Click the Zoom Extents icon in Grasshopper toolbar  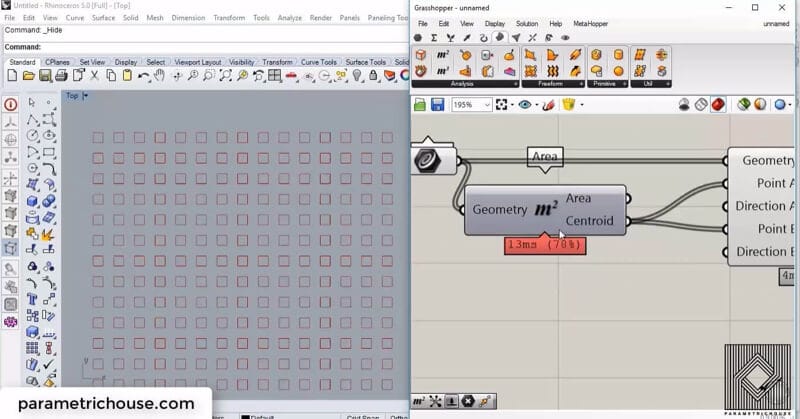(x=500, y=104)
